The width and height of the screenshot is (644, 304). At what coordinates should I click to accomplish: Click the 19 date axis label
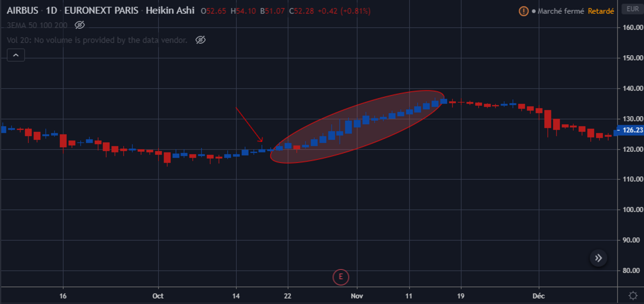pos(461,296)
